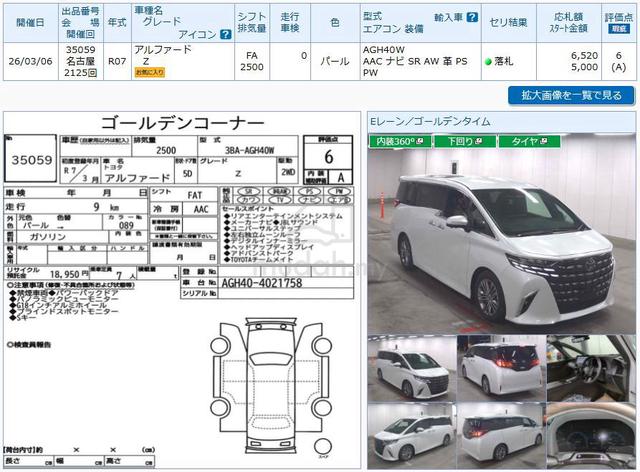Click chassis number AGH40-4021758 on sheet
This screenshot has height=472, width=640.
(x=262, y=283)
